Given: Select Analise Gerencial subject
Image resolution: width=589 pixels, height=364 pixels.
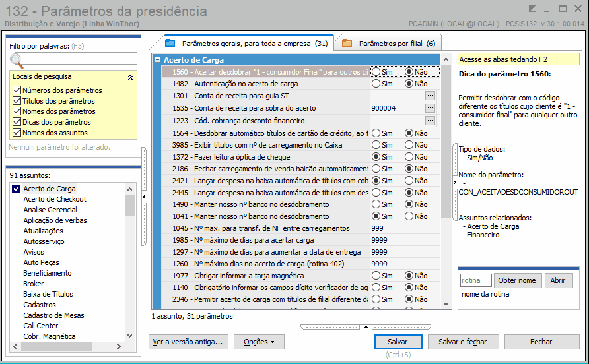Looking at the screenshot, I should click(50, 210).
